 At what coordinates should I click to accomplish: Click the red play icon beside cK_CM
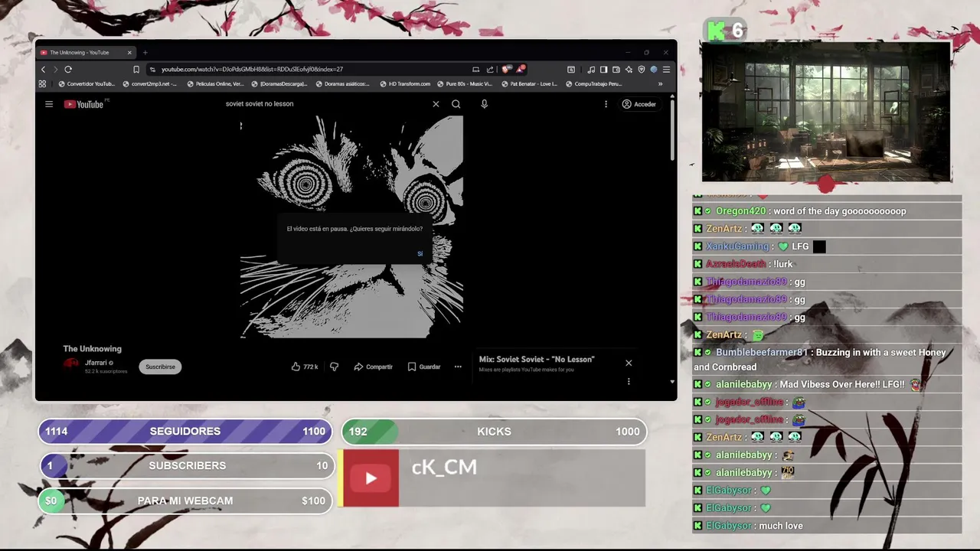click(x=371, y=478)
